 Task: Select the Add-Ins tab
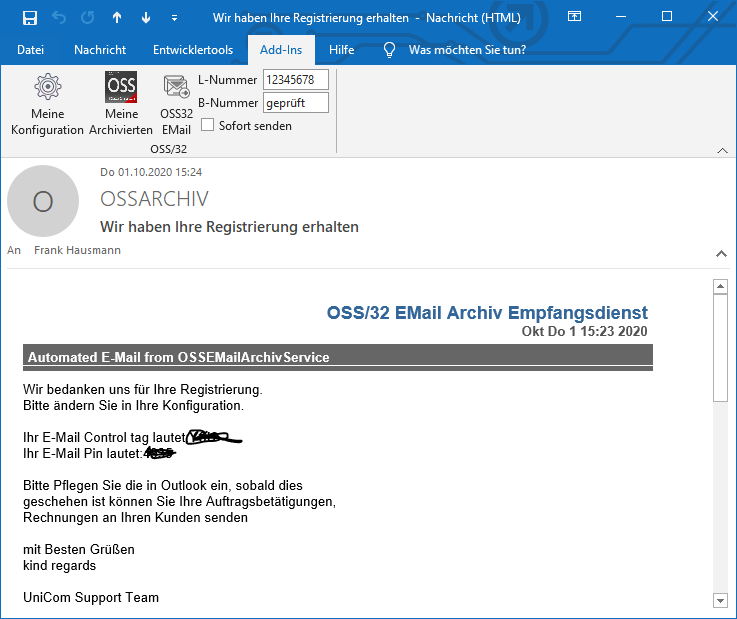point(281,50)
